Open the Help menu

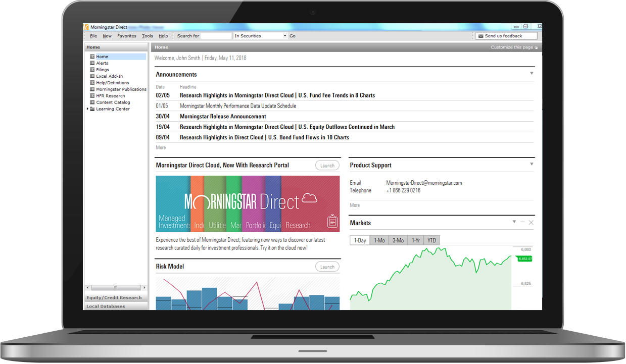coord(163,36)
